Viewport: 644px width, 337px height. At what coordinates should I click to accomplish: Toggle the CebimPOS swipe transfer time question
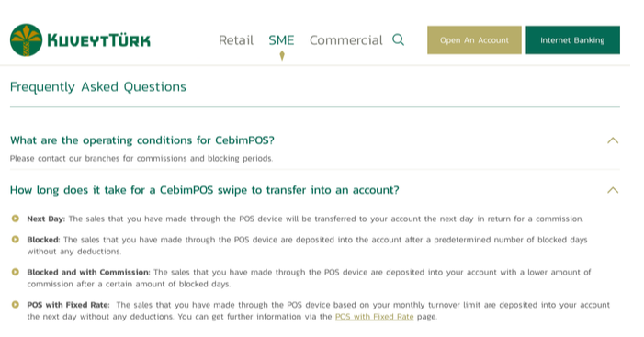point(205,190)
